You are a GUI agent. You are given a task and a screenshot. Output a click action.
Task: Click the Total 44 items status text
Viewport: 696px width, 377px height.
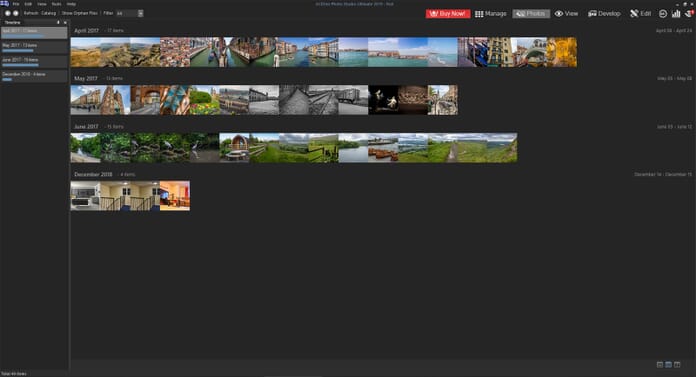pos(14,374)
